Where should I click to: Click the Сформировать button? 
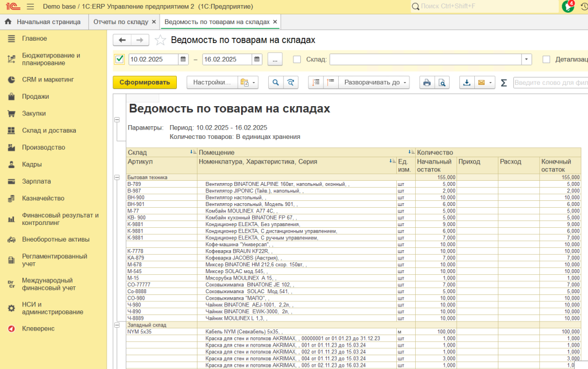point(145,83)
